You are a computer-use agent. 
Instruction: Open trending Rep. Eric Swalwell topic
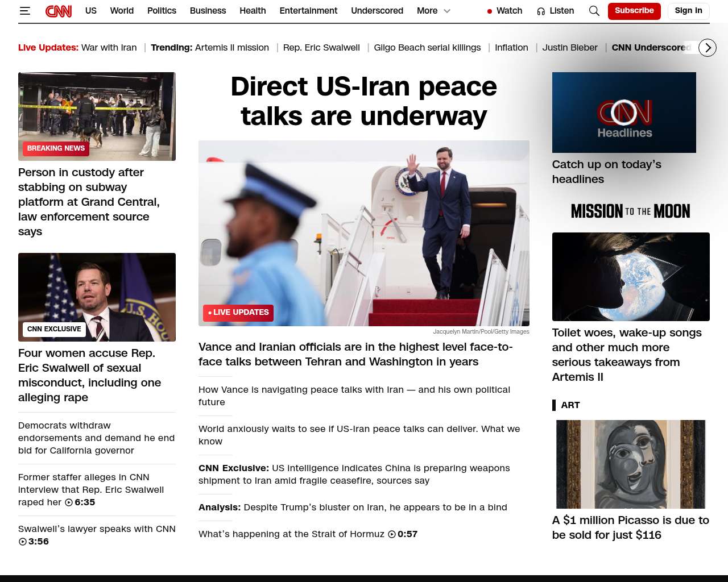pos(321,48)
